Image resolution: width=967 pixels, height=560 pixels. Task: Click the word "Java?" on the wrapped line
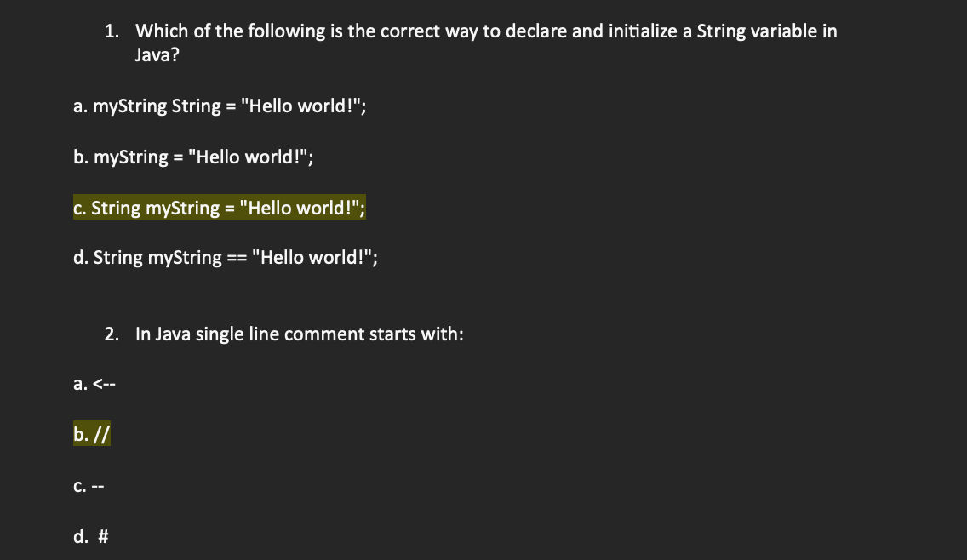point(157,54)
